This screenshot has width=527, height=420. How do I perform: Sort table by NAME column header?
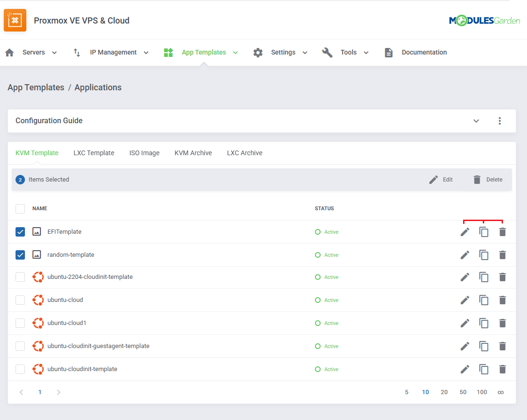click(39, 208)
